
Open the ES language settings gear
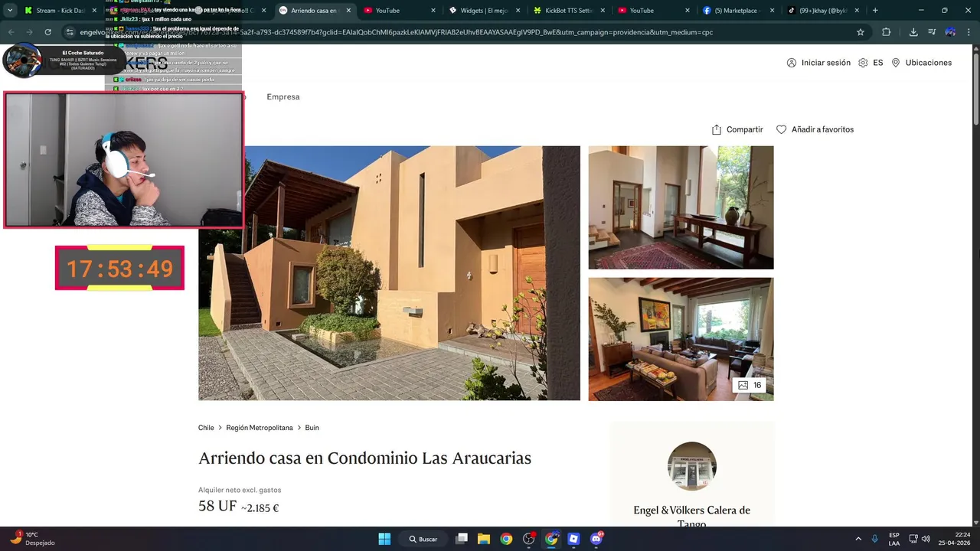pyautogui.click(x=863, y=63)
